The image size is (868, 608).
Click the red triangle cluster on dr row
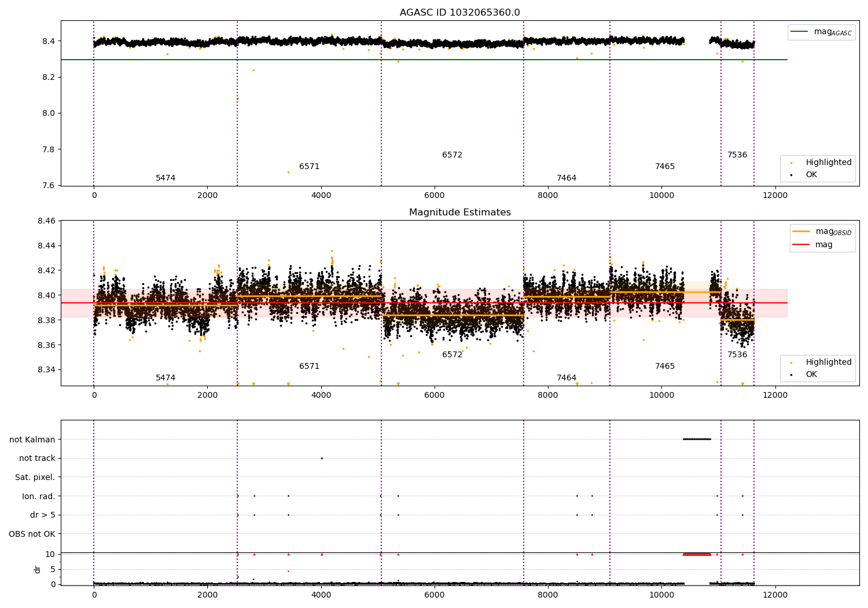click(x=697, y=554)
